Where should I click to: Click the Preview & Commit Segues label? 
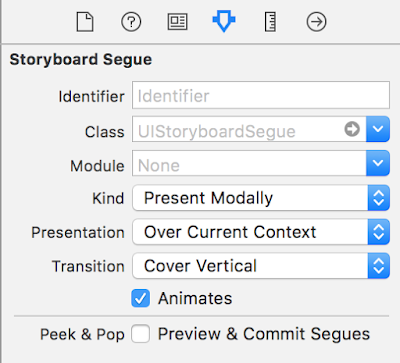[x=264, y=334]
